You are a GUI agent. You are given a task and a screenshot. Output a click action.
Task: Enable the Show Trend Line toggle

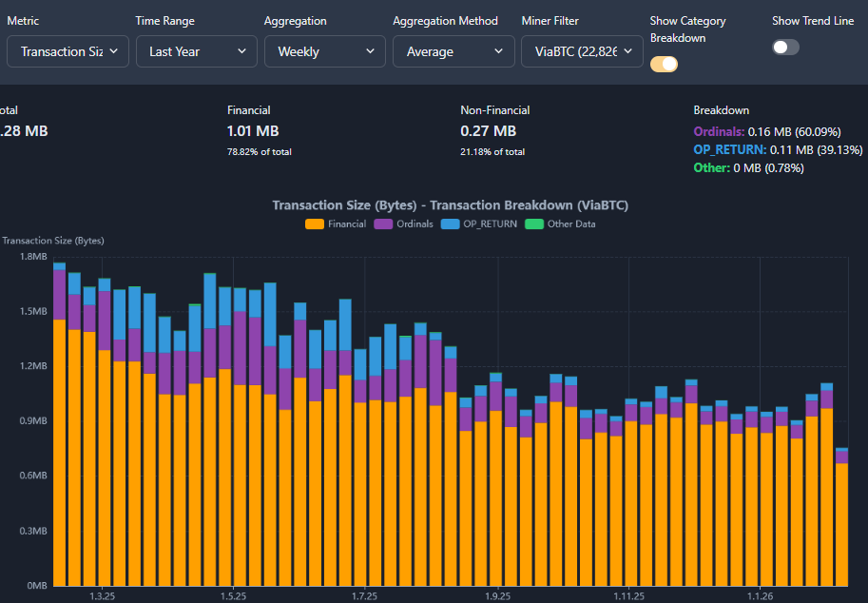[785, 47]
